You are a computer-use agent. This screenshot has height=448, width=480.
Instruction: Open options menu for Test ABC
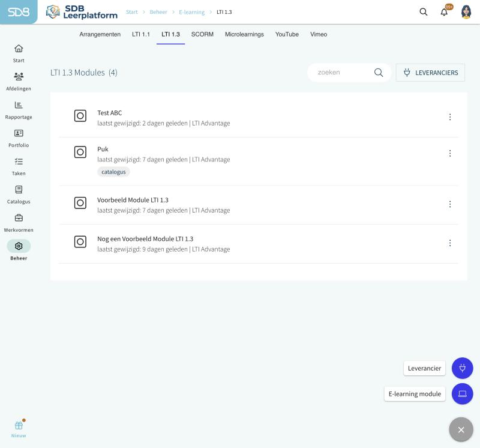click(449, 117)
